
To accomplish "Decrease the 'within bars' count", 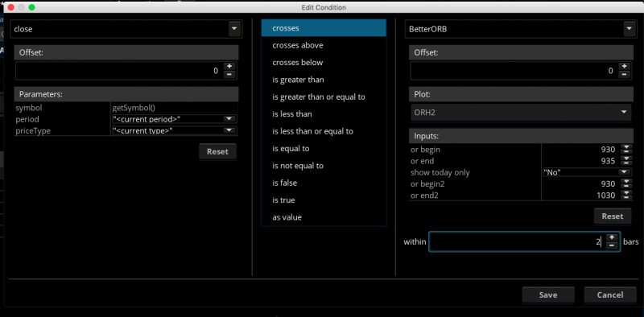I will 612,245.
